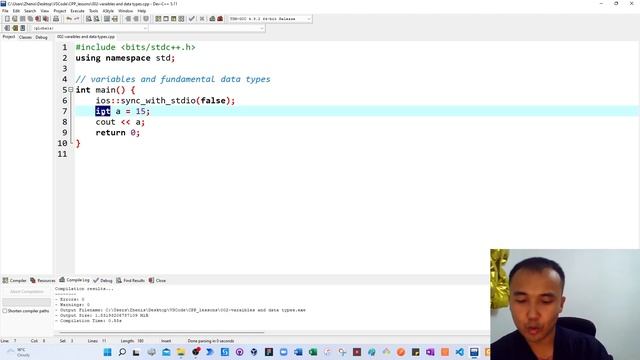Start debugging with the checkmark icon
The width and height of the screenshot is (640, 360).
(191, 19)
